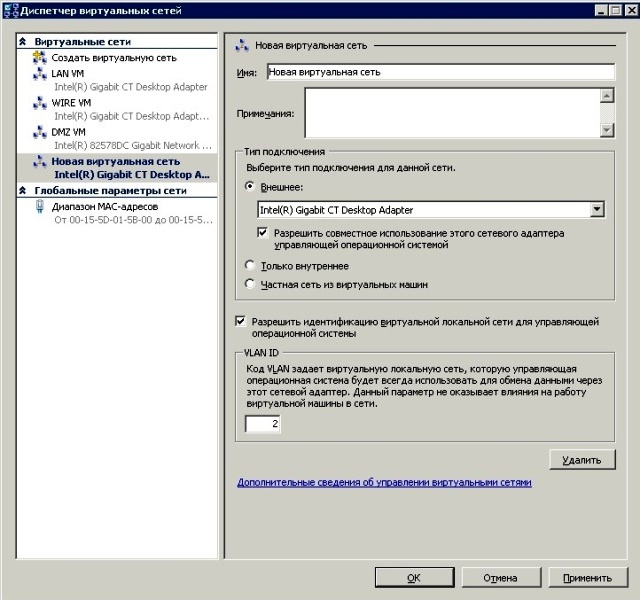Screen dimensions: 640x600
Task: Click Intel(R) 82578DC Gigabit Network text
Action: pos(133,145)
